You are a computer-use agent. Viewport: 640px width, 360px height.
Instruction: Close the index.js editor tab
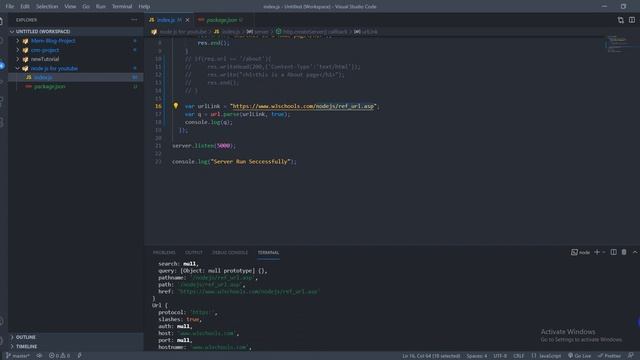[x=187, y=20]
